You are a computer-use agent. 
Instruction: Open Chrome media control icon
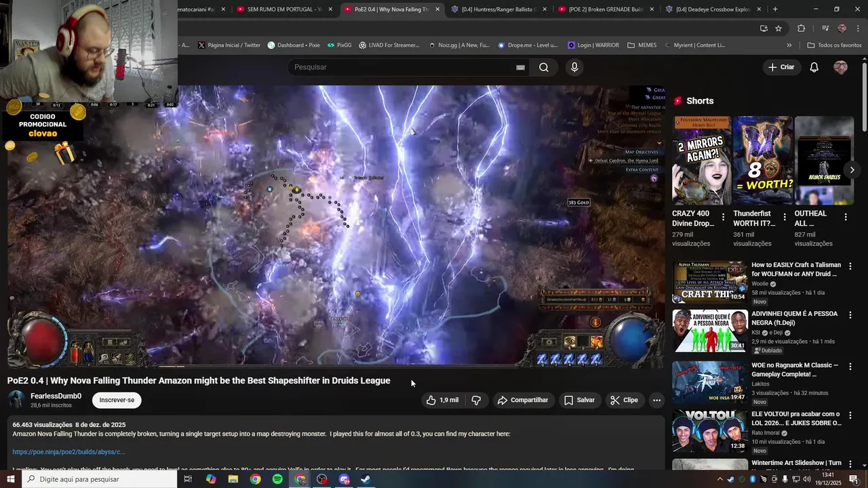click(x=825, y=28)
